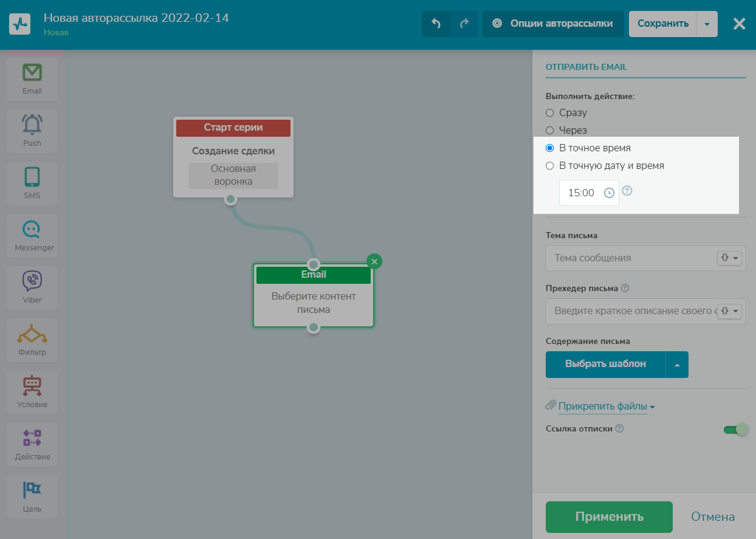The image size is (756, 539).
Task: Toggle the Ссылка отписки switch
Action: point(735,430)
